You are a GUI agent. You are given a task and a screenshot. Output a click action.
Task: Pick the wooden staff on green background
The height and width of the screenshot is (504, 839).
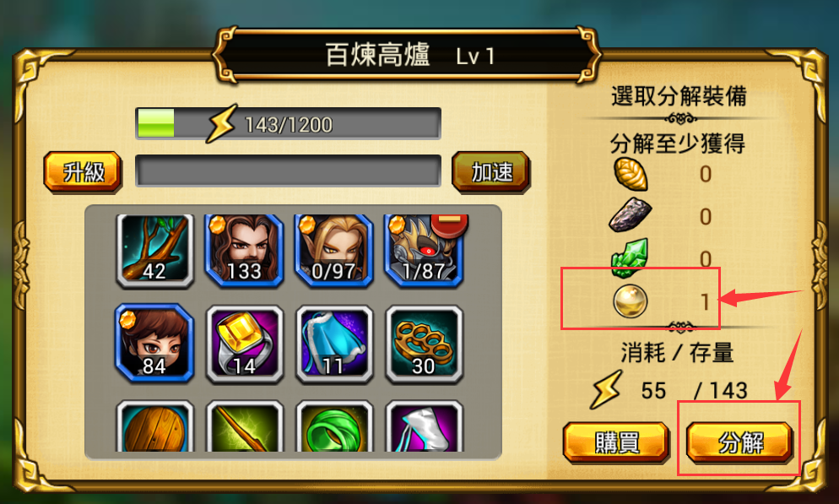tap(245, 426)
